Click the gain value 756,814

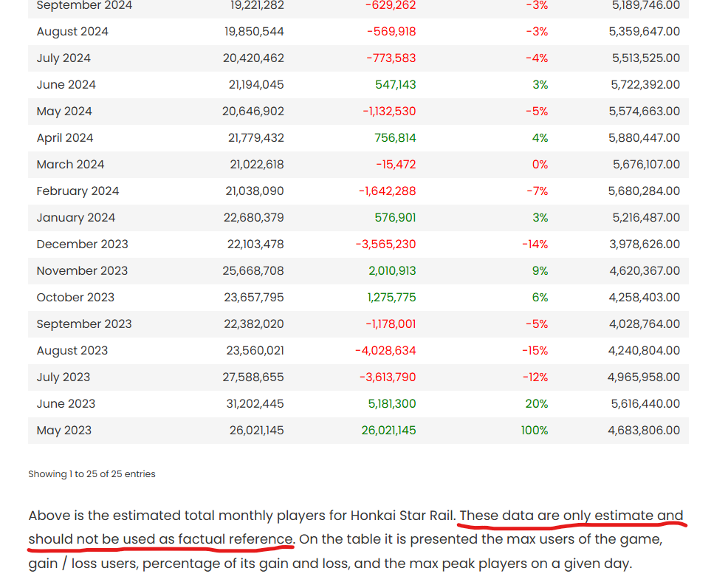click(x=395, y=138)
